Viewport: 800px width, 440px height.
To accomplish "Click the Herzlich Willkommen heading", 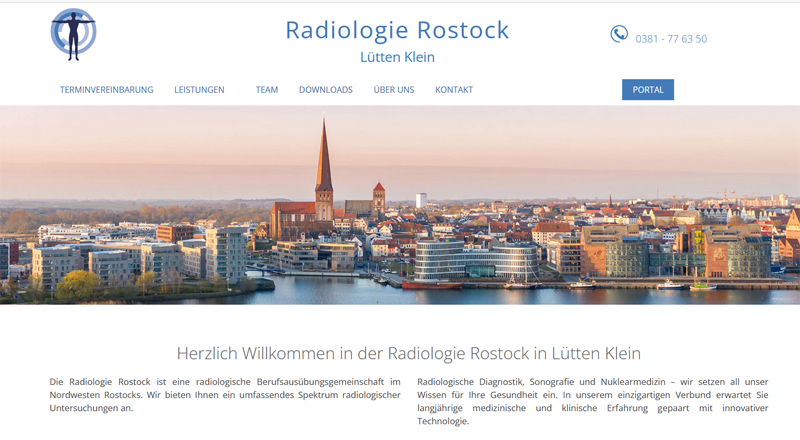I will 409,353.
